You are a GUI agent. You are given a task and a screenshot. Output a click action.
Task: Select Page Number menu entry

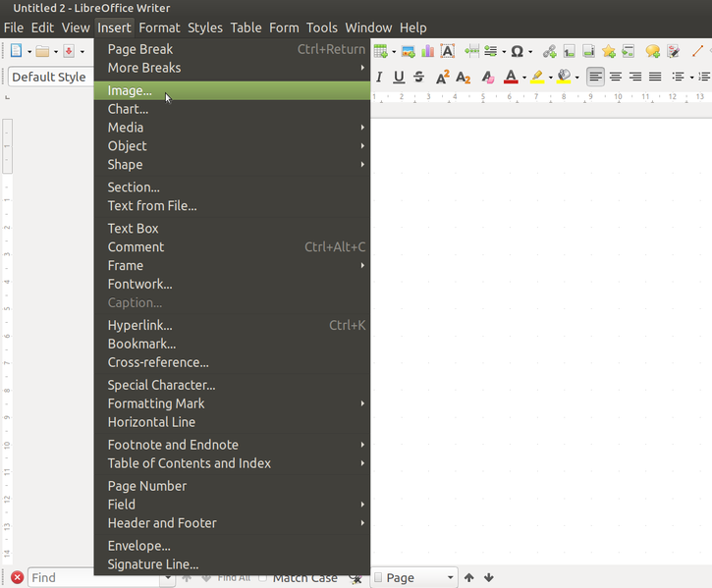coord(232,486)
